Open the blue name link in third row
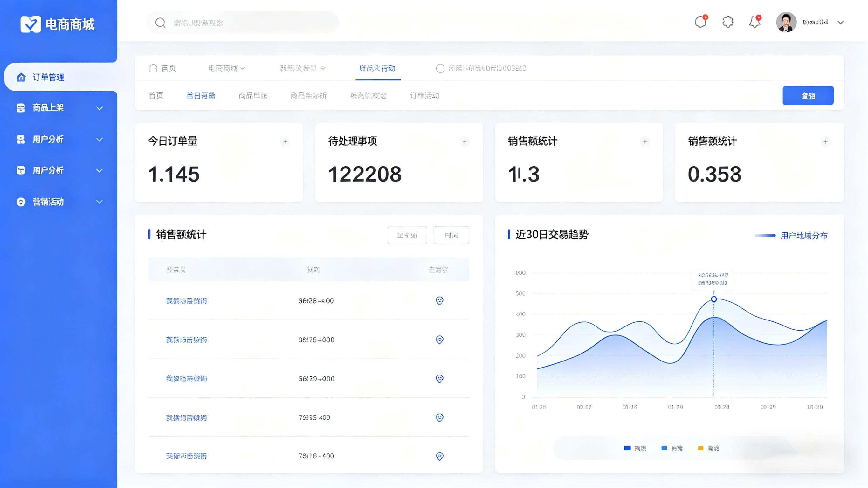Image resolution: width=868 pixels, height=488 pixels. point(186,379)
